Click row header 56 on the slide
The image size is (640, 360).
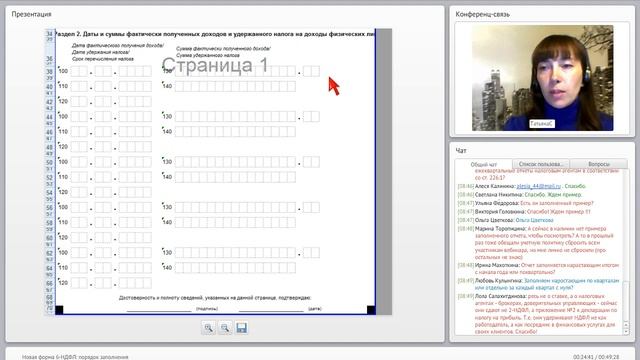49,207
